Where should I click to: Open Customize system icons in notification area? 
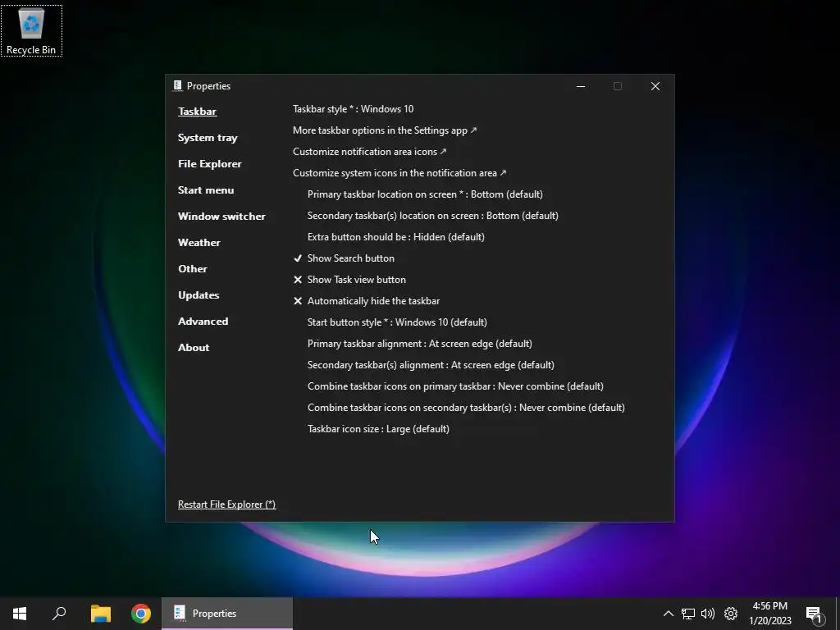[399, 173]
